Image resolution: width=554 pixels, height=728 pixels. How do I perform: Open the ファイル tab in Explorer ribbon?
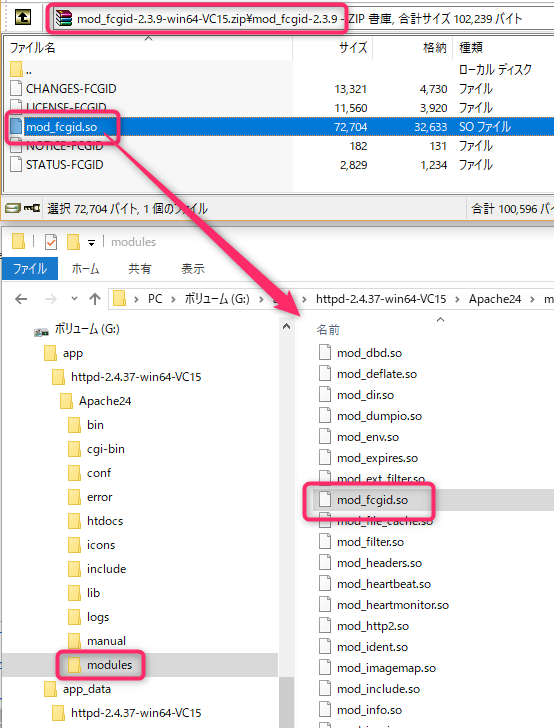click(x=30, y=268)
